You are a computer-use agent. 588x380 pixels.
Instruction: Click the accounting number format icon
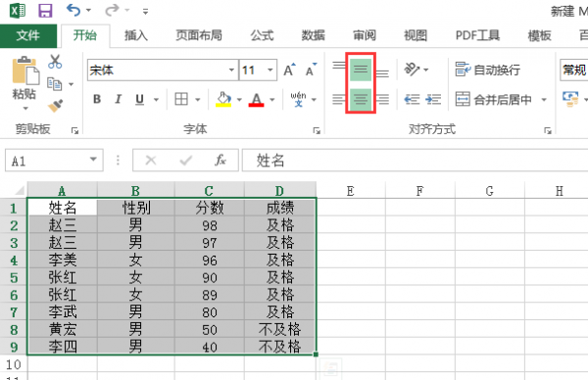click(x=570, y=99)
